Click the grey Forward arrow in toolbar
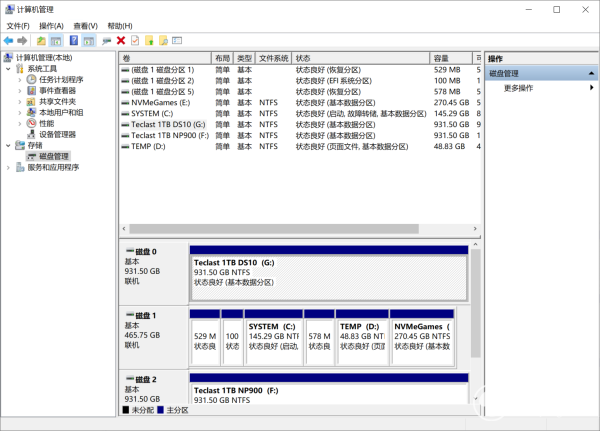This screenshot has width=600, height=431. click(22, 41)
